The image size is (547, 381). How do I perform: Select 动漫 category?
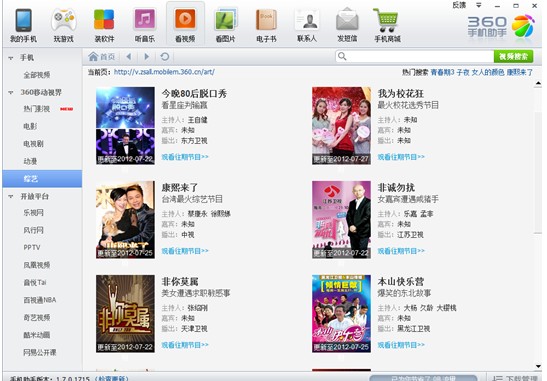pos(30,161)
